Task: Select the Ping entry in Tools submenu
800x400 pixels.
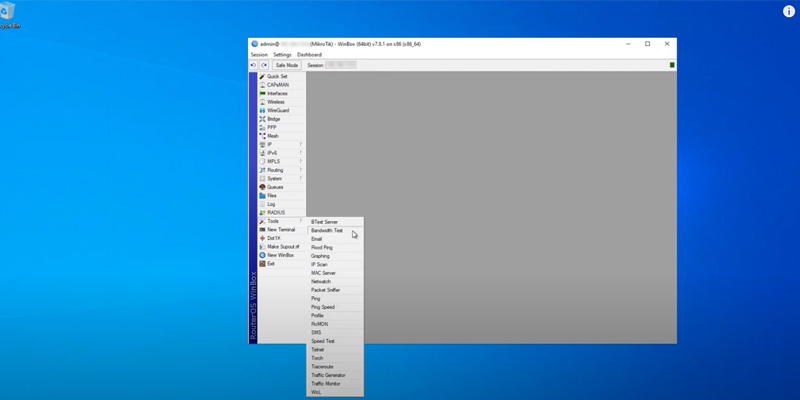Action: [x=335, y=298]
